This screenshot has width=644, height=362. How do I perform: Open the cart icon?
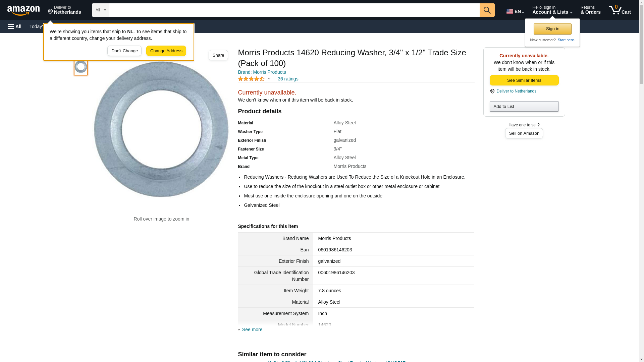coord(620,10)
